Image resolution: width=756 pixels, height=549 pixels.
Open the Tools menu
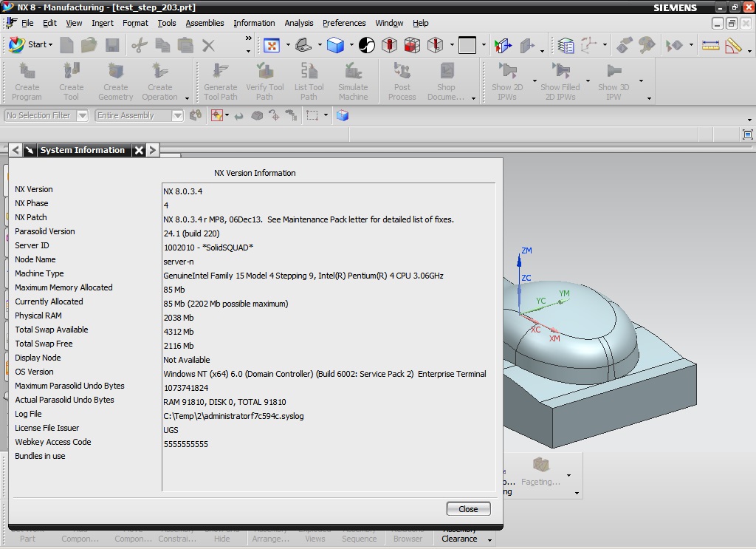tap(167, 23)
